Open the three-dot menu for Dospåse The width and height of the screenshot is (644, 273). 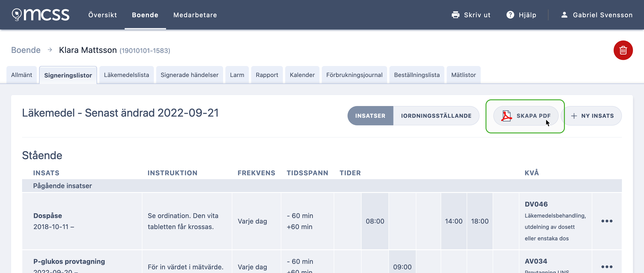(607, 221)
